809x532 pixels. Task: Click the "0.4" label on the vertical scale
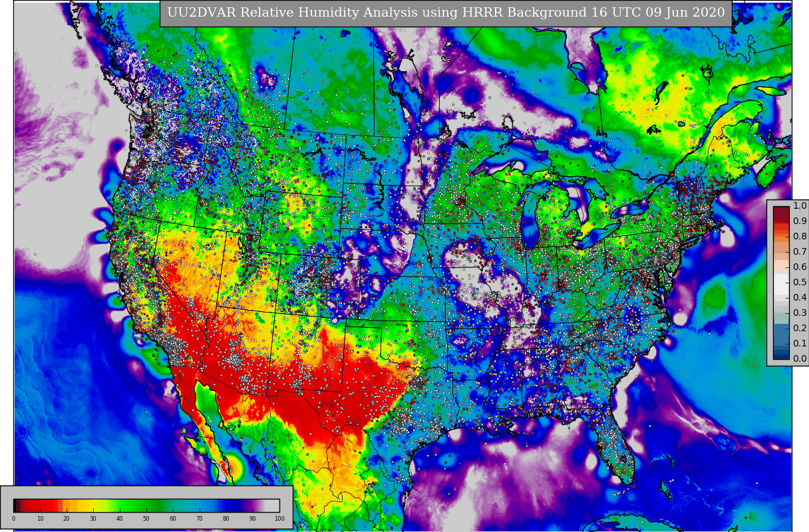[x=800, y=298]
